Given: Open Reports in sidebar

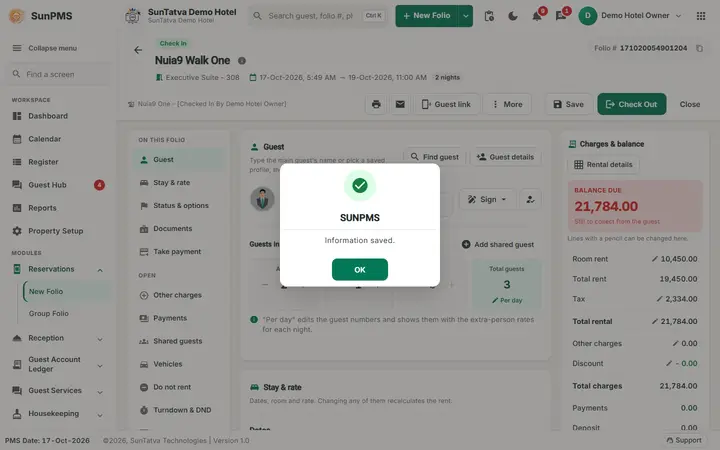Looking at the screenshot, I should pos(42,208).
